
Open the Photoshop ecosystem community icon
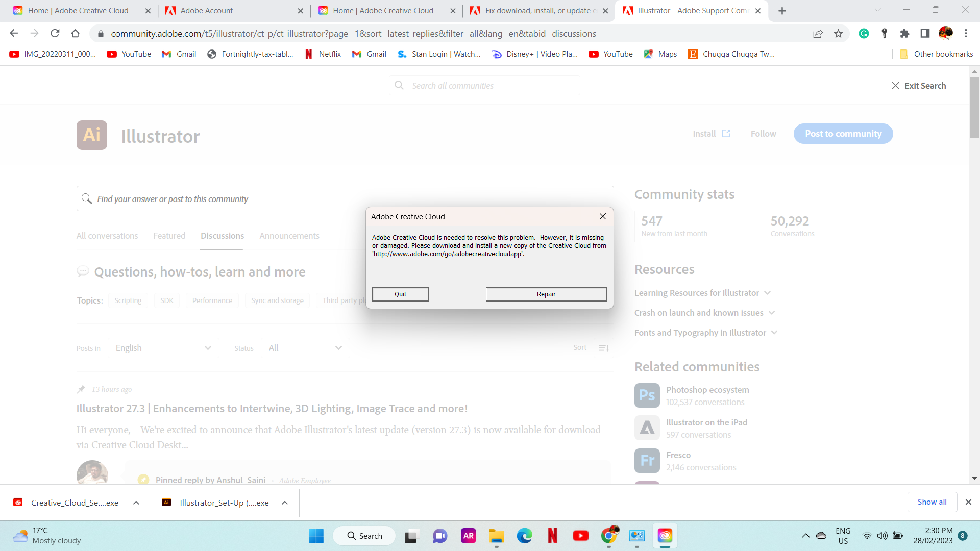[646, 395]
